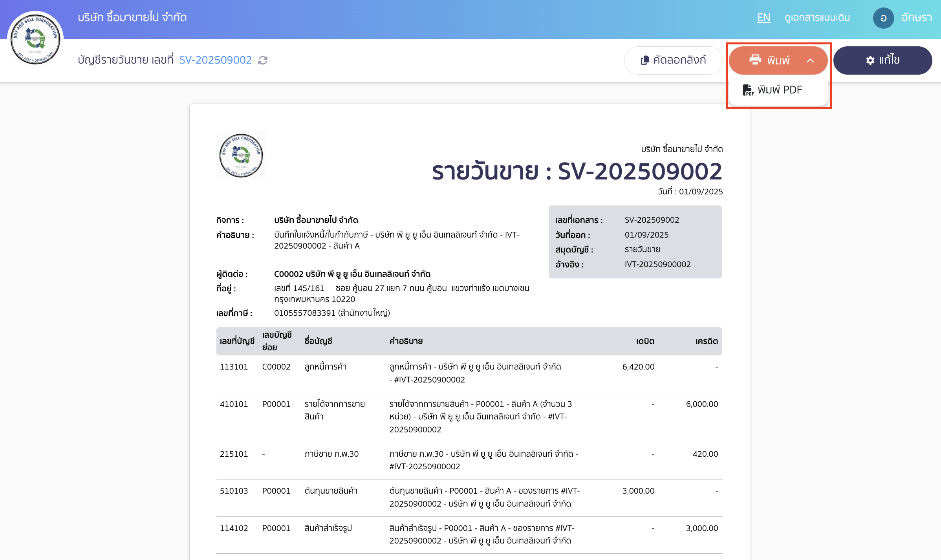Switch language to EN
941x560 pixels.
click(763, 18)
